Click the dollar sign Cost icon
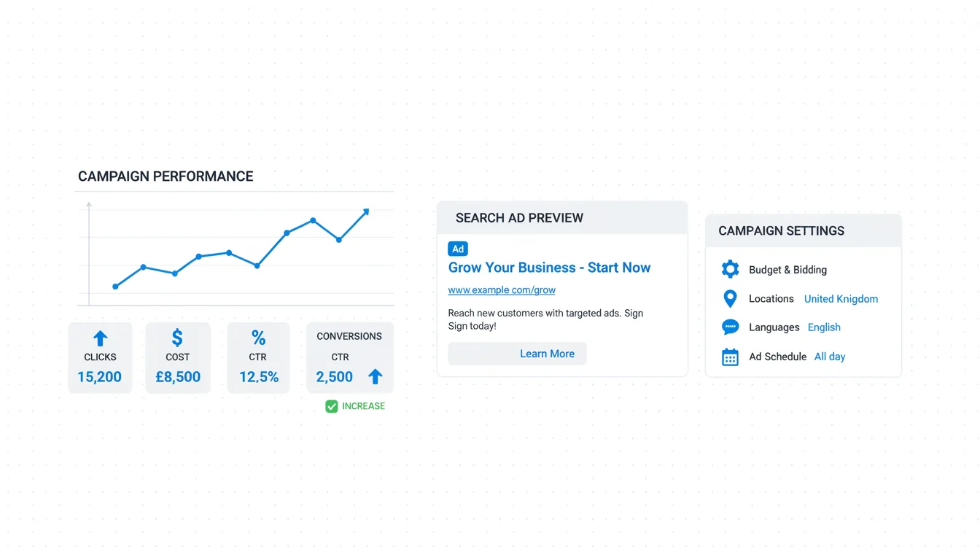This screenshot has height=560, width=980. [x=177, y=338]
